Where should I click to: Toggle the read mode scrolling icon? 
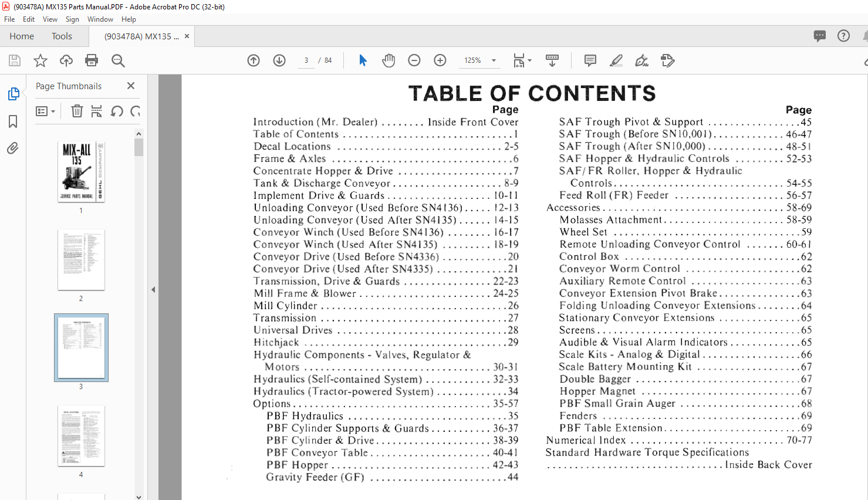pyautogui.click(x=552, y=60)
